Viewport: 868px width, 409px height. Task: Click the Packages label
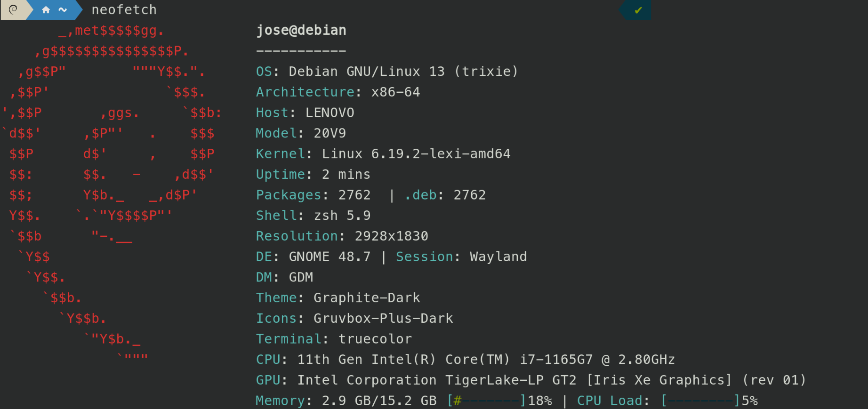(x=289, y=195)
